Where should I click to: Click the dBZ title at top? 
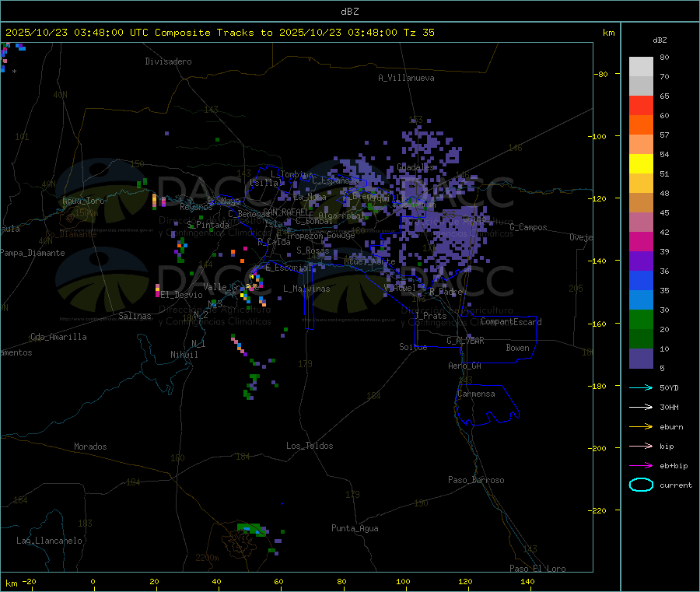[x=349, y=12]
